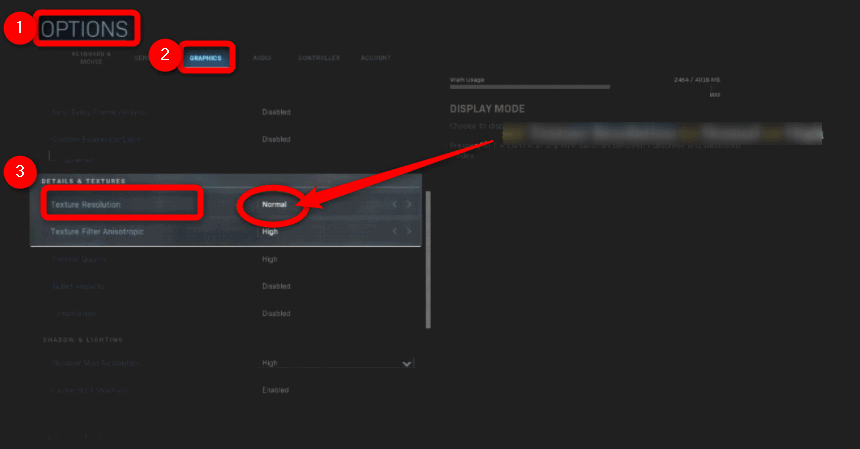Click the Texture Resolution Normal value
This screenshot has width=860, height=449.
pyautogui.click(x=274, y=204)
